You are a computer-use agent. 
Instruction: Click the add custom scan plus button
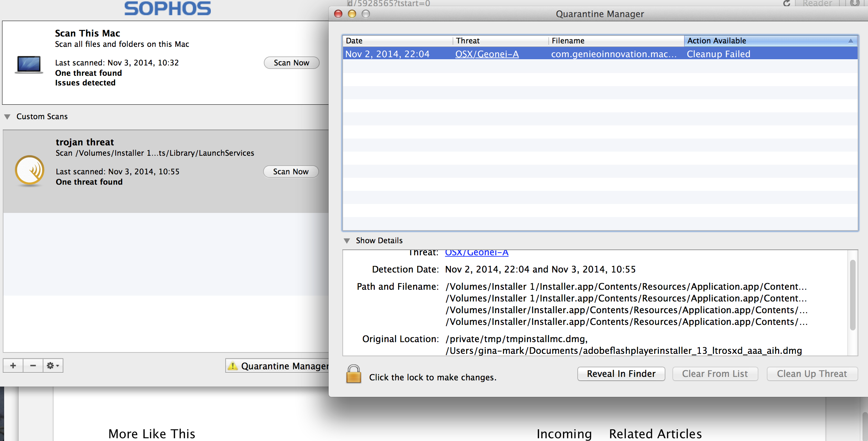coord(13,366)
